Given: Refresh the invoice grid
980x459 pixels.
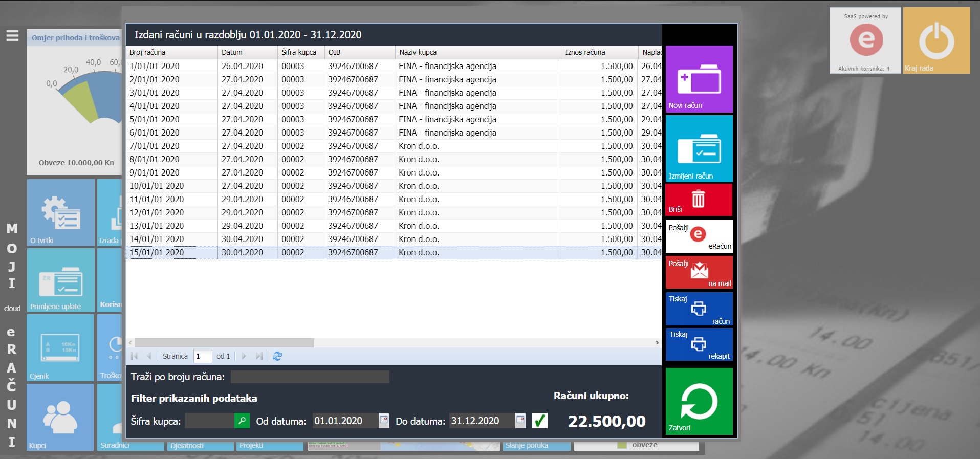Looking at the screenshot, I should [277, 356].
